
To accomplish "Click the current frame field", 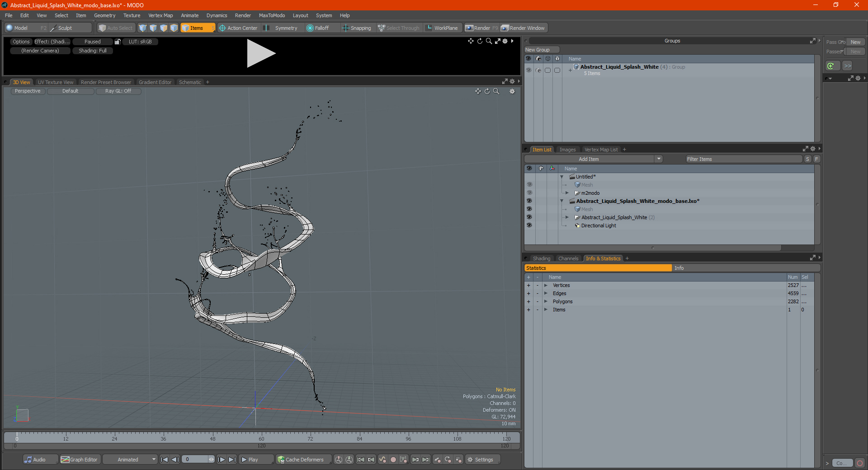I will coord(195,460).
